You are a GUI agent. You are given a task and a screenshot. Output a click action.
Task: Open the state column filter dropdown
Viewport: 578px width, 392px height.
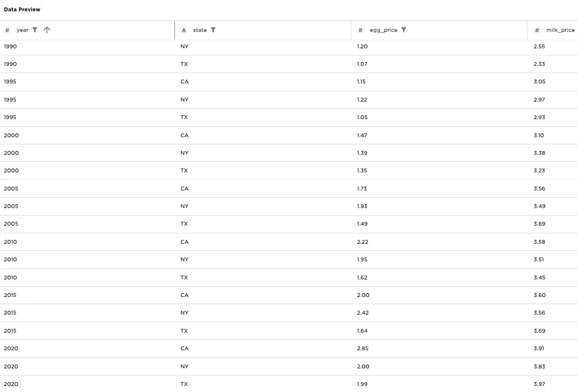pyautogui.click(x=214, y=30)
